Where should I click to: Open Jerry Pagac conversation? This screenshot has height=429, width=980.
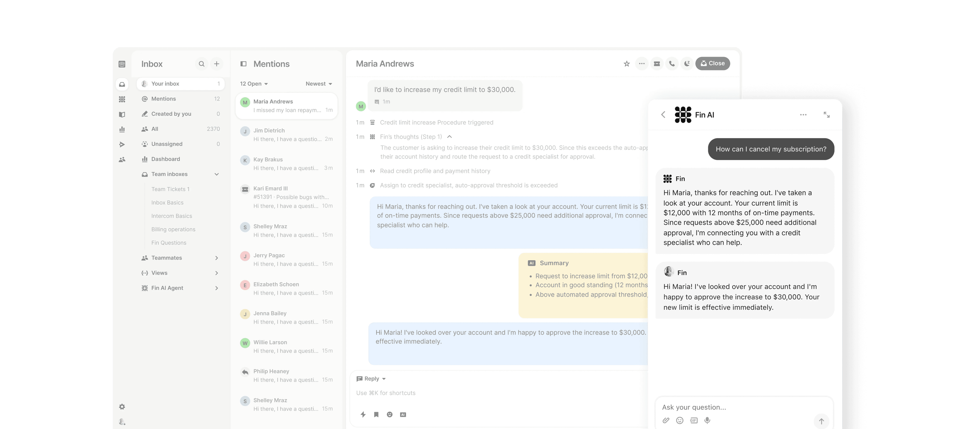286,260
